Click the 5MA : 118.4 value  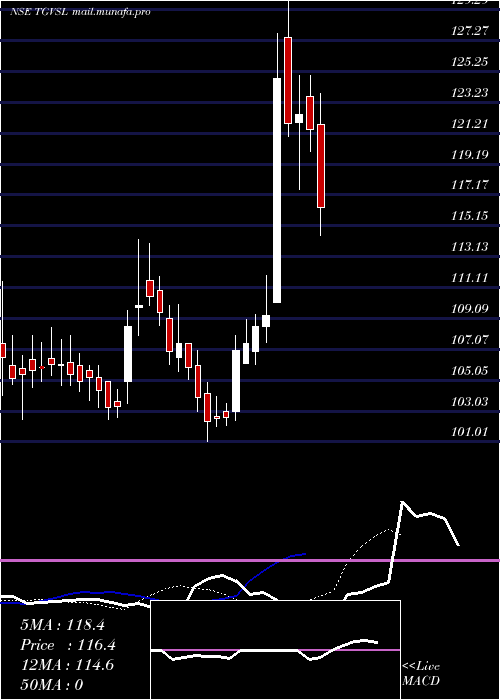62,625
